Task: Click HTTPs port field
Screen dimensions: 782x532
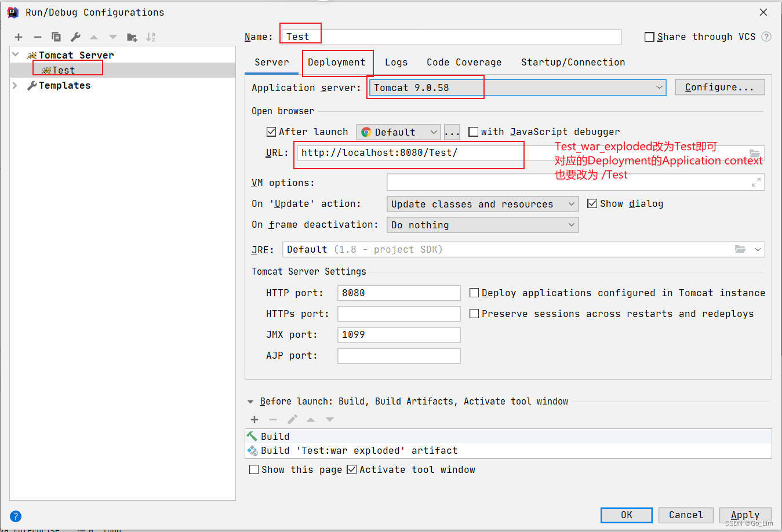Action: [x=399, y=314]
